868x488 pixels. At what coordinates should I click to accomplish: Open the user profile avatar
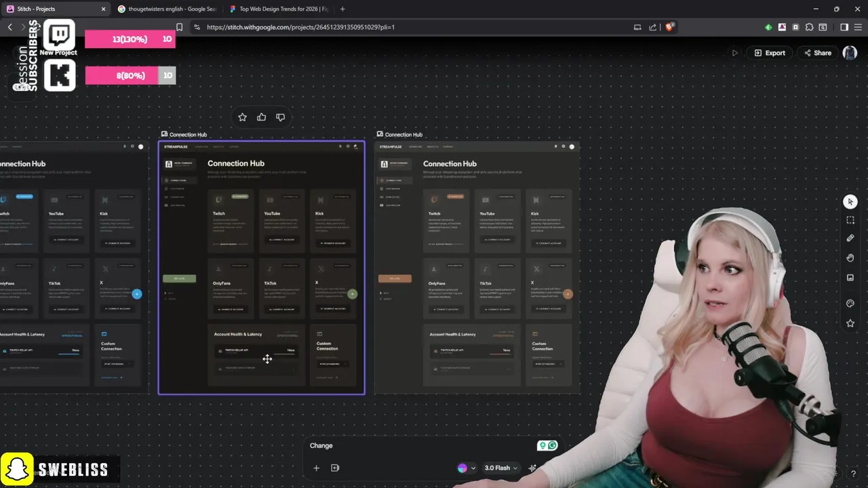pyautogui.click(x=850, y=53)
